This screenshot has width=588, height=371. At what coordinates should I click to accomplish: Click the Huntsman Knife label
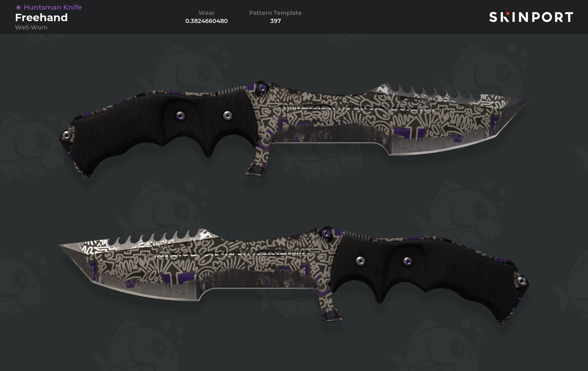53,7
